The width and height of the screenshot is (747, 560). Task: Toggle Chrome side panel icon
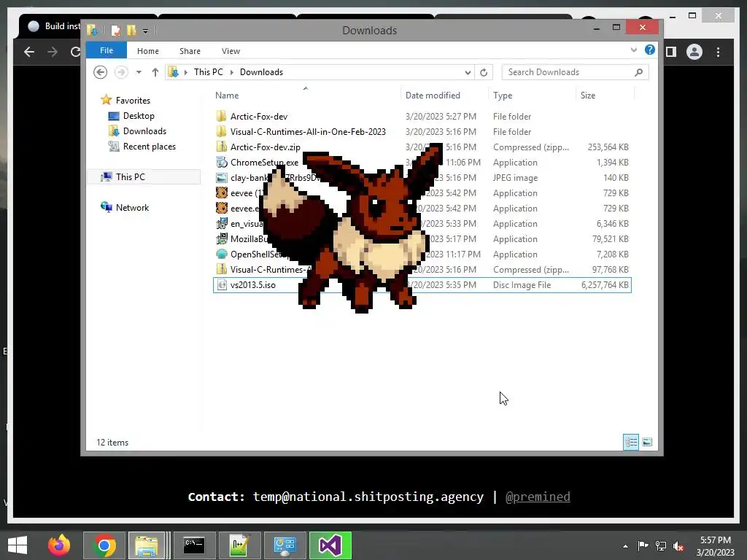(x=671, y=52)
